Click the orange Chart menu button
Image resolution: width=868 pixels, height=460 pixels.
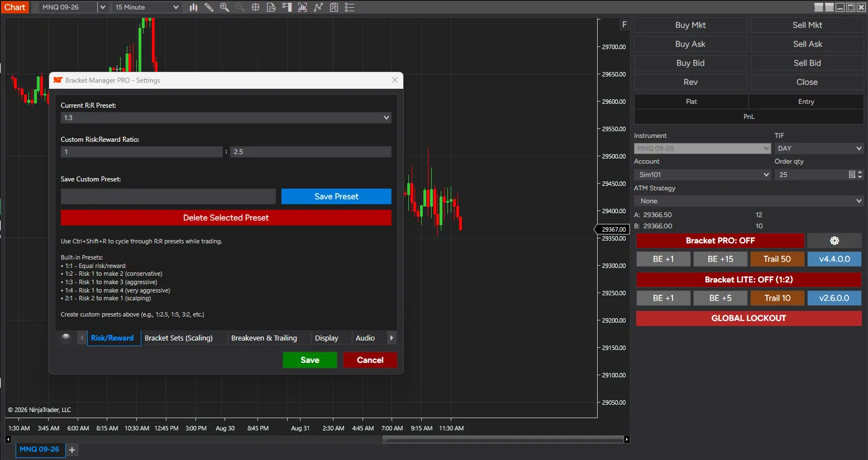(15, 7)
